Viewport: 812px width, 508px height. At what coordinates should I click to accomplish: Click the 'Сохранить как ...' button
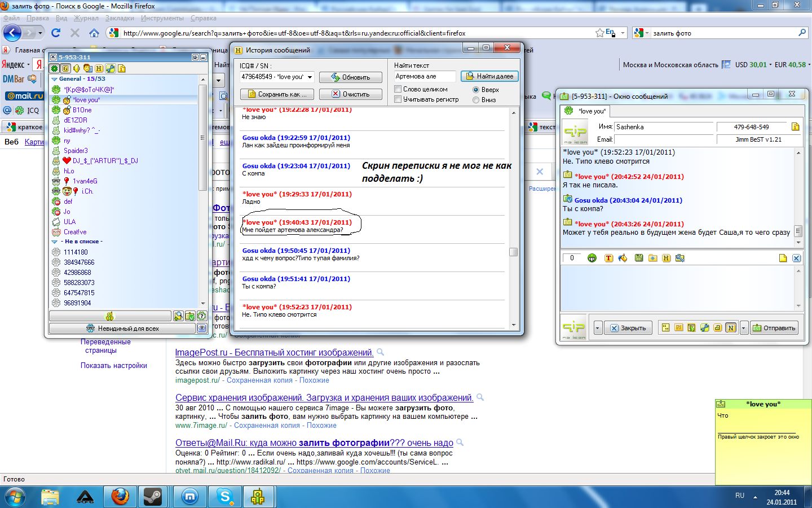277,94
